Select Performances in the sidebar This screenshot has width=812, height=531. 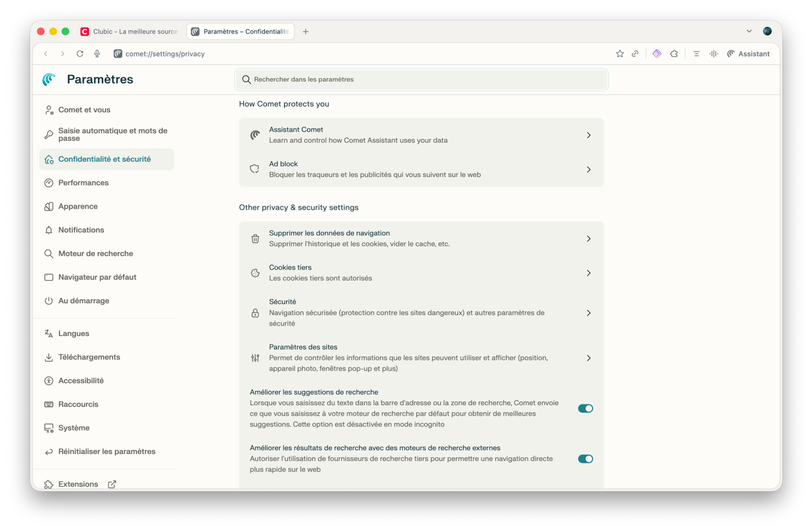(83, 183)
